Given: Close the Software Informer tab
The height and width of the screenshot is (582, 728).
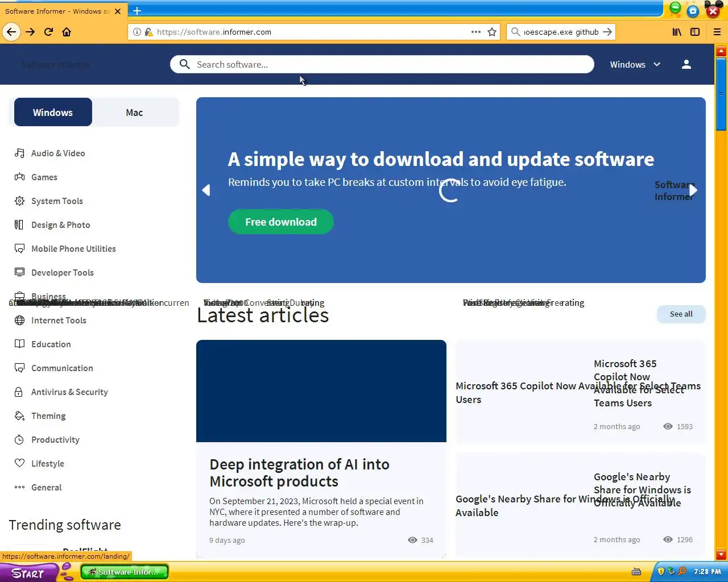Looking at the screenshot, I should pos(118,11).
